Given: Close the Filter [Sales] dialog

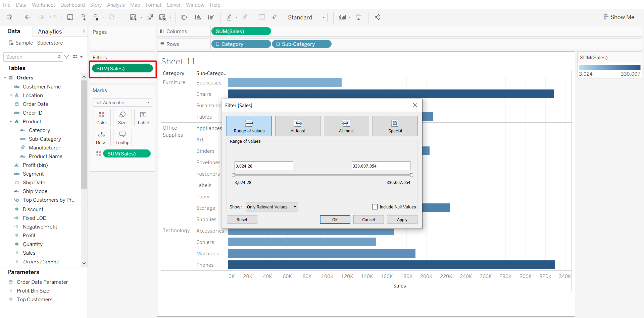Looking at the screenshot, I should pos(415,105).
